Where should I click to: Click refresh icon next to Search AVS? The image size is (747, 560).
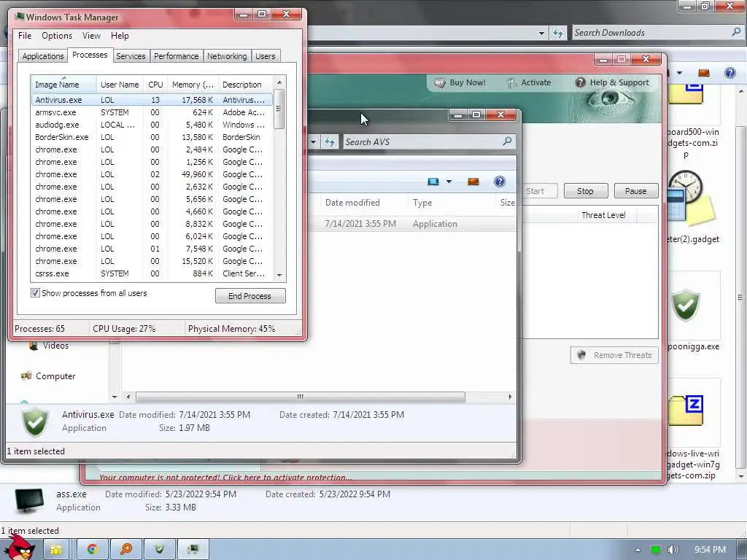pyautogui.click(x=329, y=142)
